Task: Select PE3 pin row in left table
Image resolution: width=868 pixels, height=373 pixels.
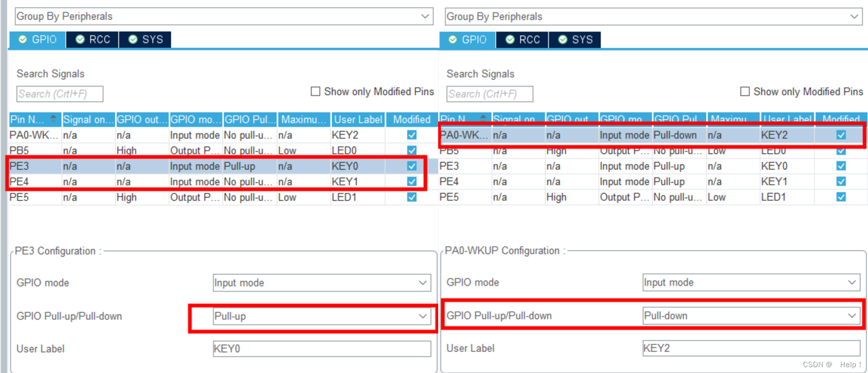Action: point(223,166)
